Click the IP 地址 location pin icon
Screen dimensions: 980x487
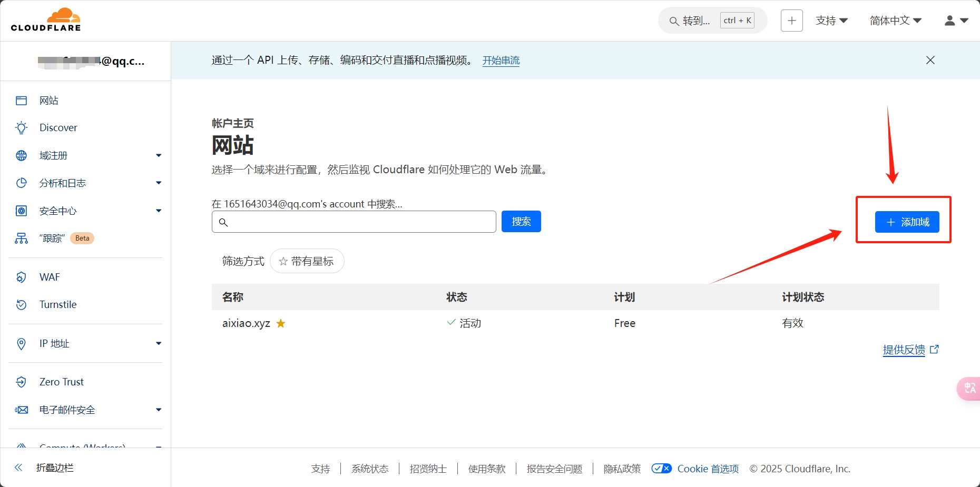point(21,344)
